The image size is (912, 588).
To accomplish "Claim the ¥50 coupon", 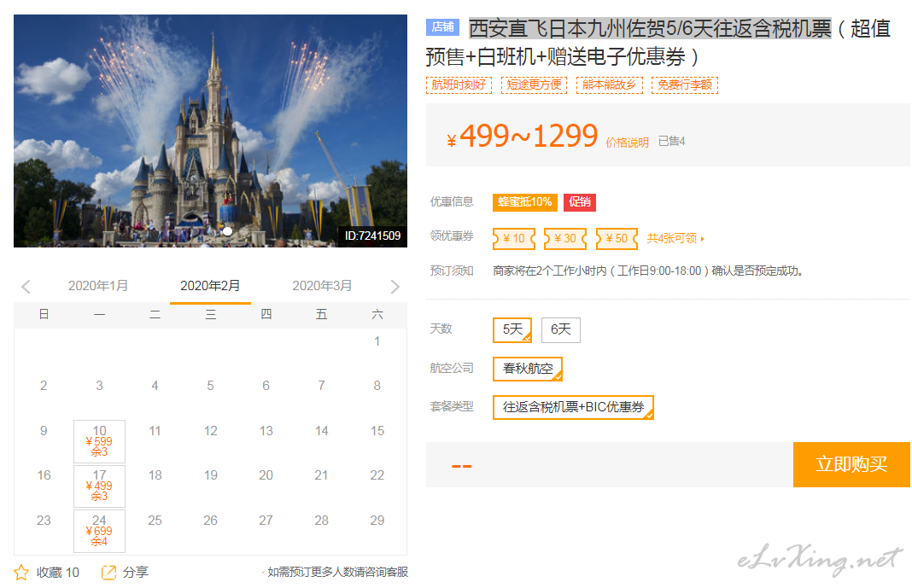I will click(617, 238).
